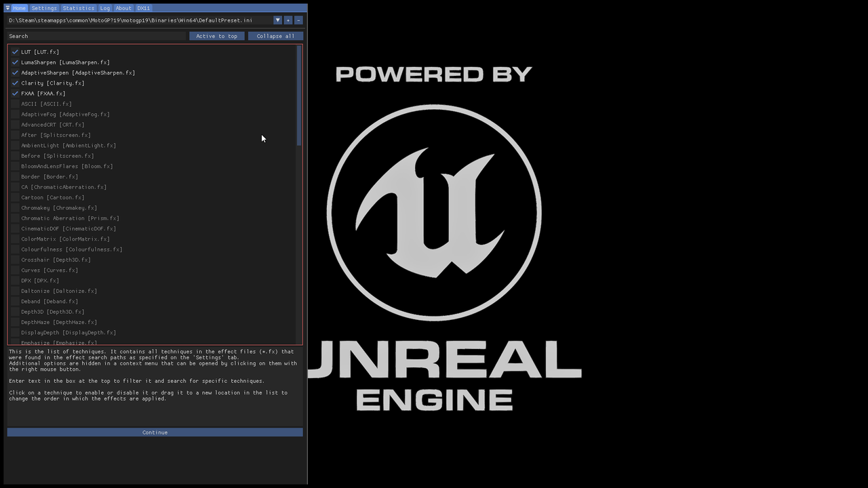
Task: Select Chromatic Aberration [Prism.fx] text
Action: pos(70,218)
